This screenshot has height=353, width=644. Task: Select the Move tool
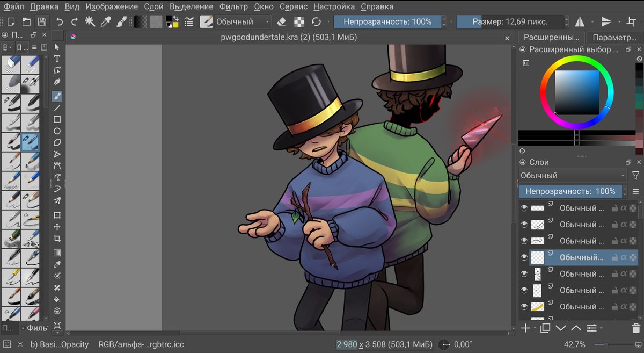click(57, 227)
